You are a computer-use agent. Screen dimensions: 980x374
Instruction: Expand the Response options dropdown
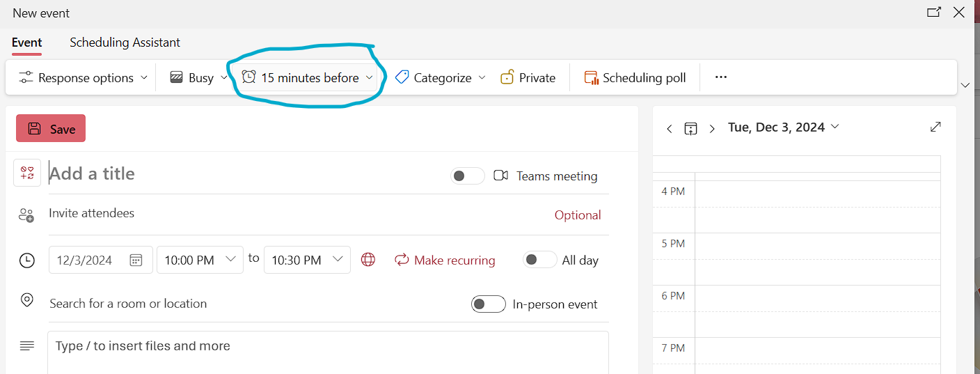[144, 77]
